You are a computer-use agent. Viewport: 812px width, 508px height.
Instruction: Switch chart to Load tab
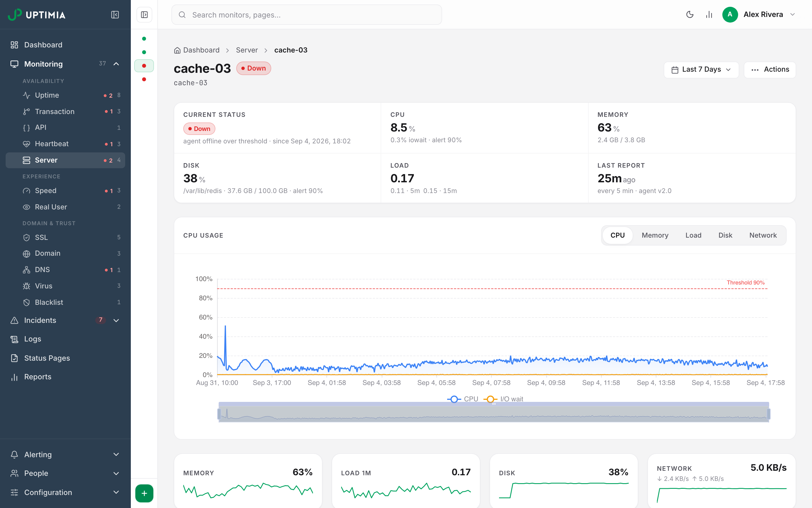693,235
